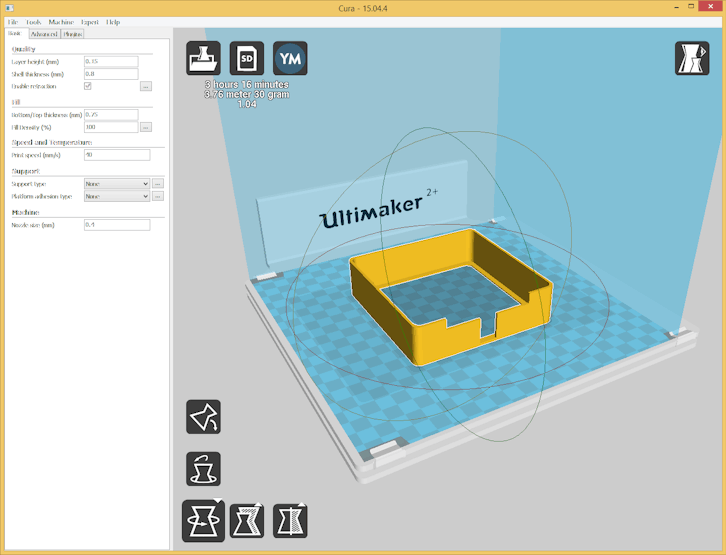Open the View mode icon at top right
The height and width of the screenshot is (555, 726).
click(692, 58)
